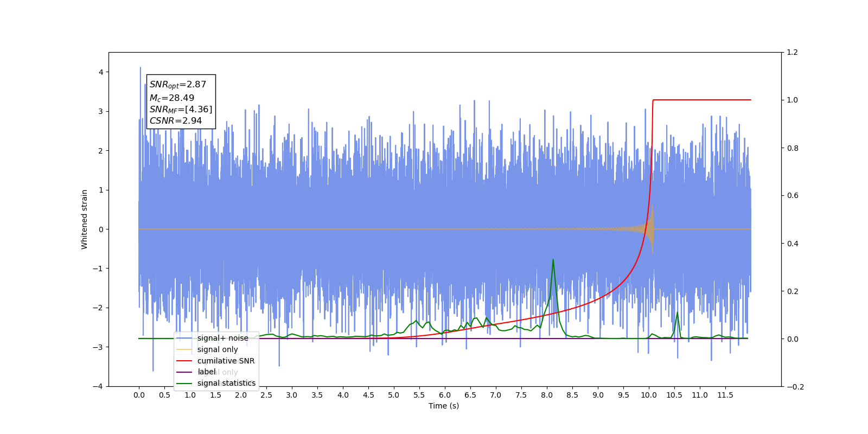Click the x-axis tick label 10.0

click(649, 395)
